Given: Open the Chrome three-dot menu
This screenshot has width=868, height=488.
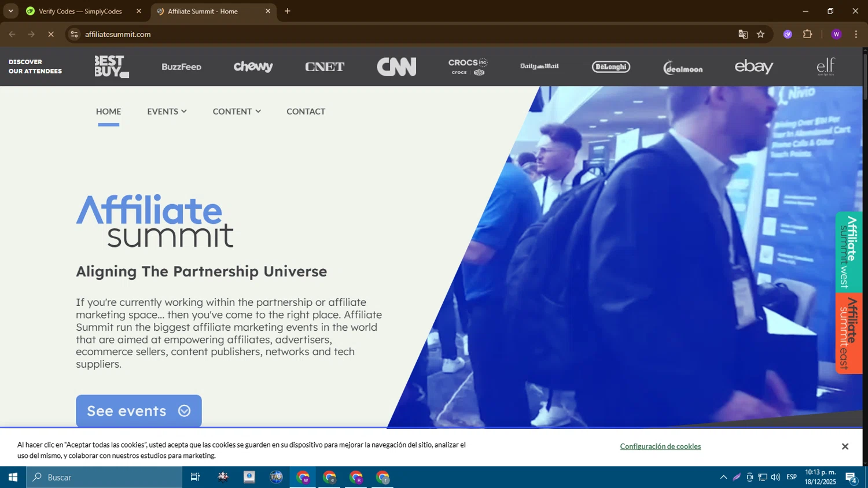Looking at the screenshot, I should tap(856, 35).
